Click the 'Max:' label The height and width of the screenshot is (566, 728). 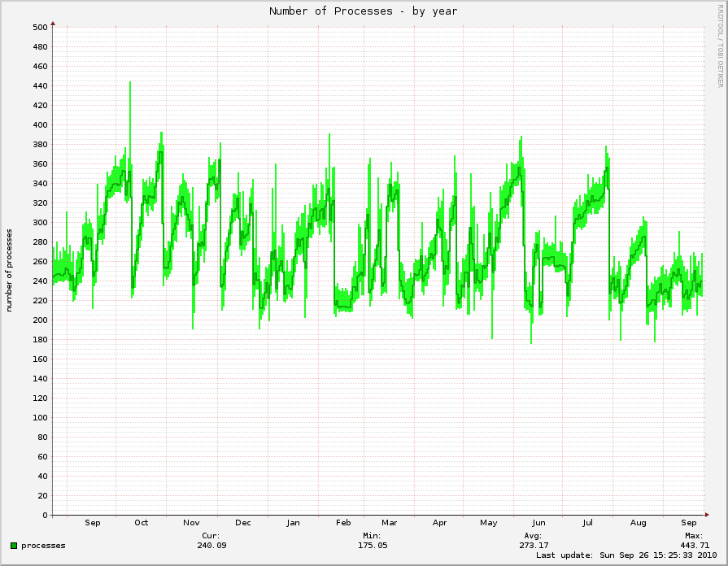click(694, 535)
